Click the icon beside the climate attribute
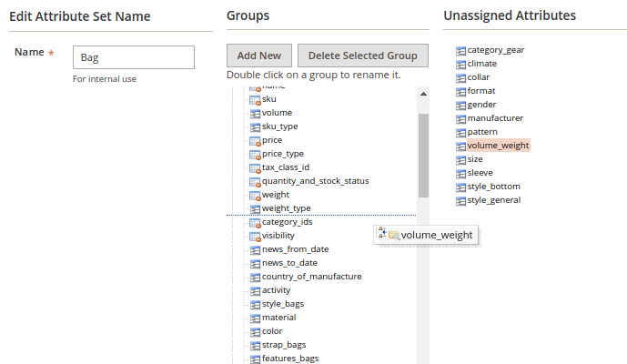The width and height of the screenshot is (627, 364). coord(460,64)
